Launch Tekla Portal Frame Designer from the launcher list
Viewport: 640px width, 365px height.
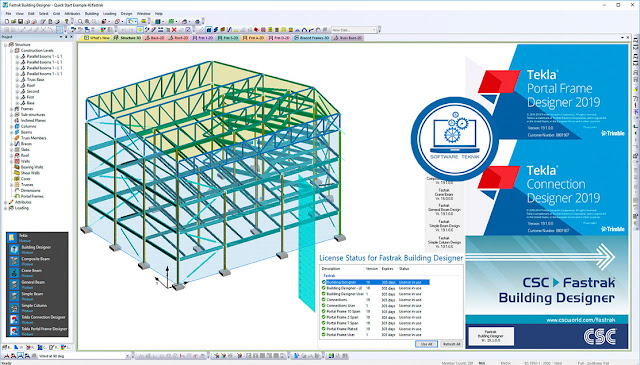37,331
